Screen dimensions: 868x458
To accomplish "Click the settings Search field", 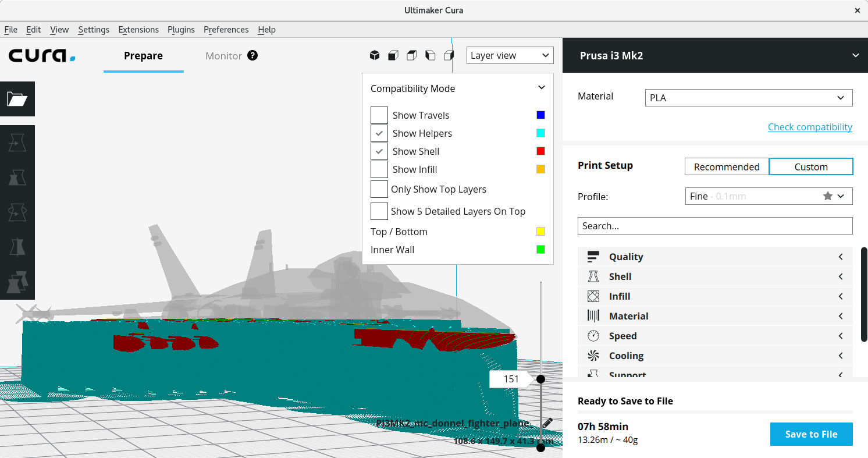I will pos(715,226).
